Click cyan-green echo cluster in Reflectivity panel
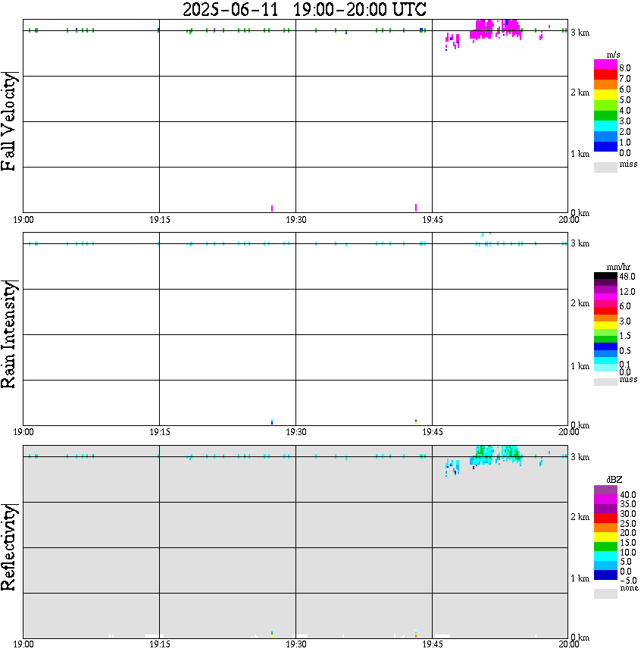This screenshot has width=644, height=658. click(495, 456)
